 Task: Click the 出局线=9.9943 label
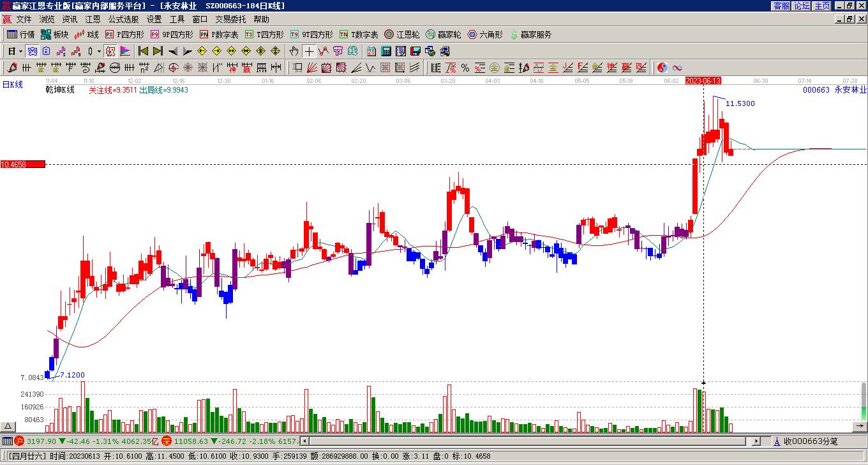click(163, 90)
